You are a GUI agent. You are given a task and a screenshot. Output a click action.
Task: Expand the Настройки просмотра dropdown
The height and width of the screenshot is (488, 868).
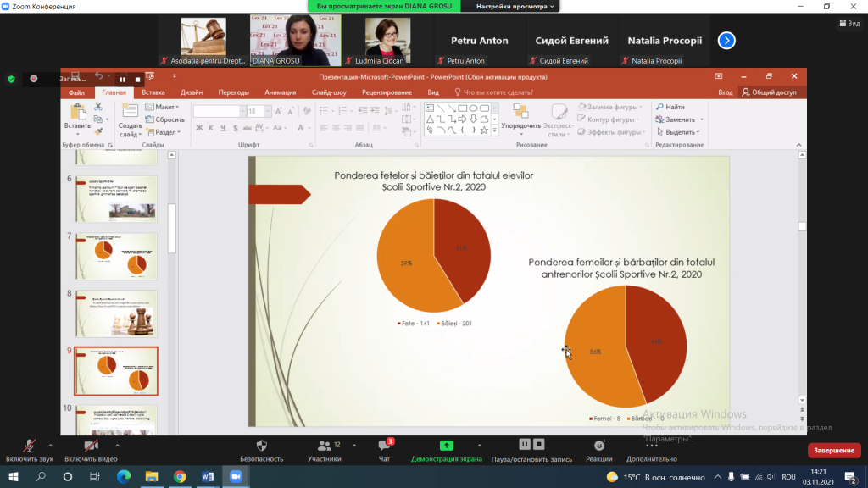(x=515, y=6)
